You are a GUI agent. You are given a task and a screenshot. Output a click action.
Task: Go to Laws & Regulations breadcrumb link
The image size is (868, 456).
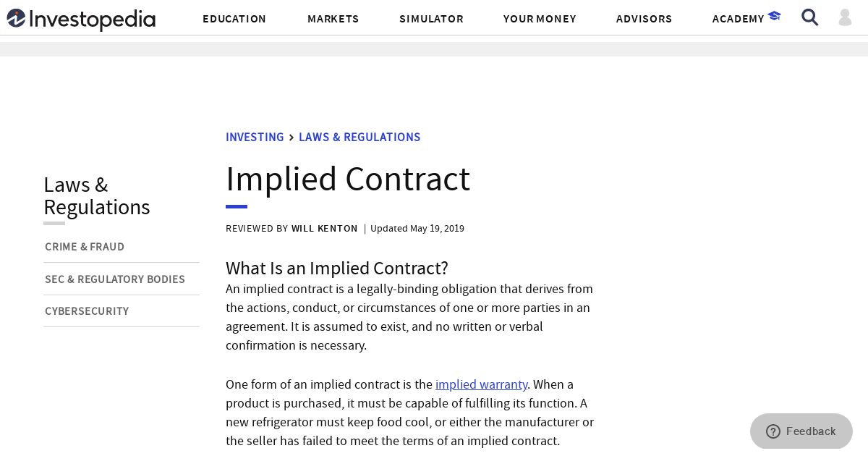tap(359, 138)
